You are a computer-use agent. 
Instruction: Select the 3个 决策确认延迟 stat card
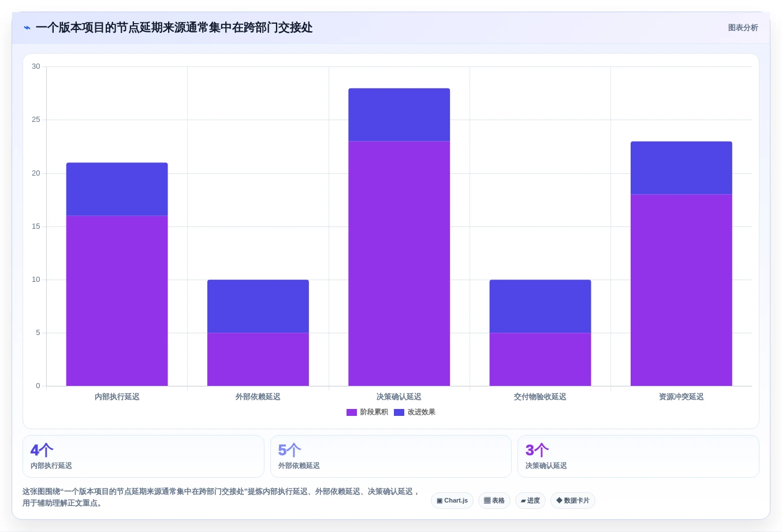638,456
